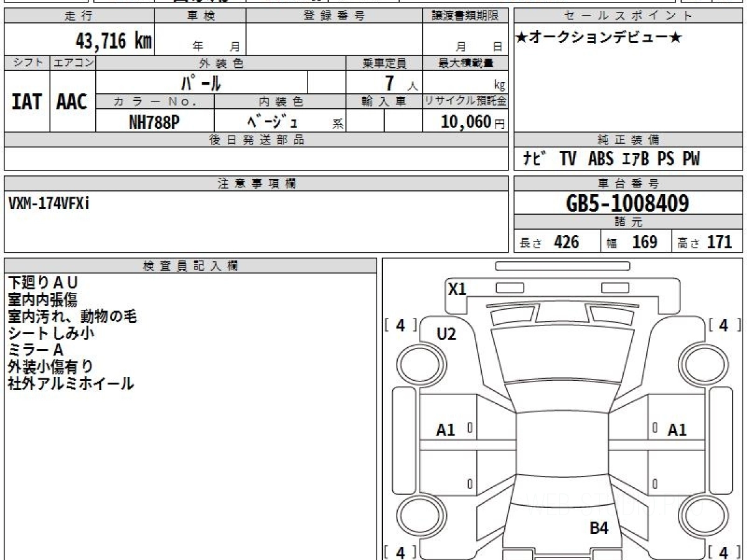Click the AAC air conditioner value
Image resolution: width=747 pixels, height=560 pixels.
(72, 101)
